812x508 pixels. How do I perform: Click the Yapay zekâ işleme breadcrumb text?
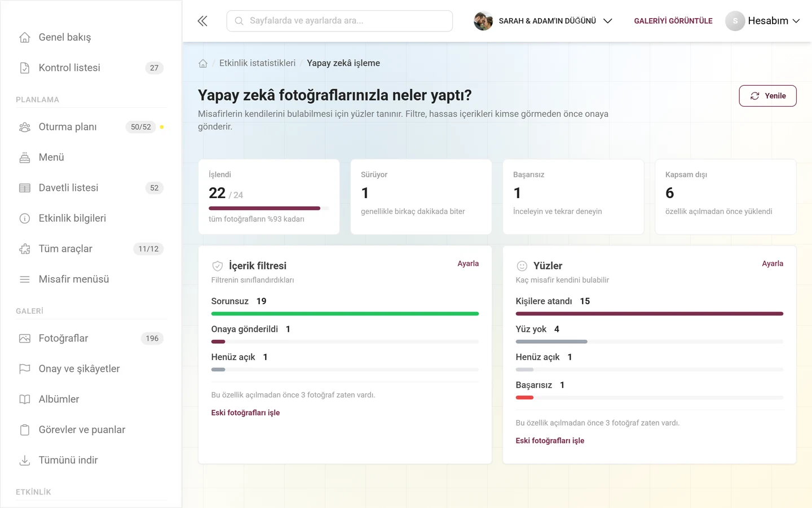click(x=343, y=63)
